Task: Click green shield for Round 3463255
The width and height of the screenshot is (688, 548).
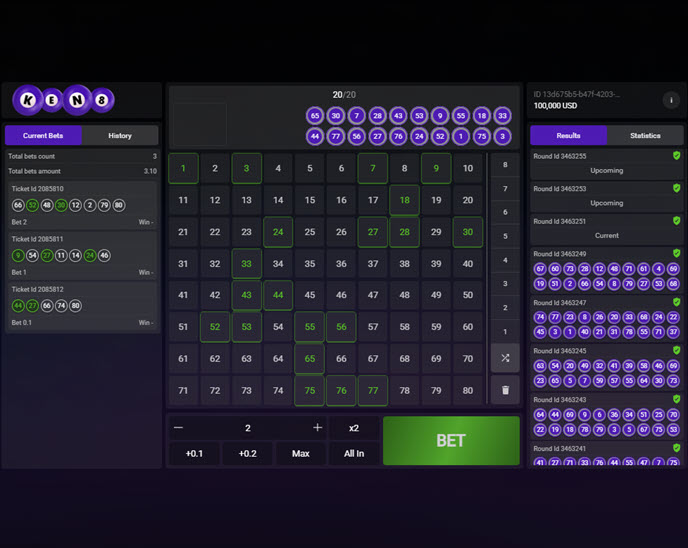Action: 677,156
